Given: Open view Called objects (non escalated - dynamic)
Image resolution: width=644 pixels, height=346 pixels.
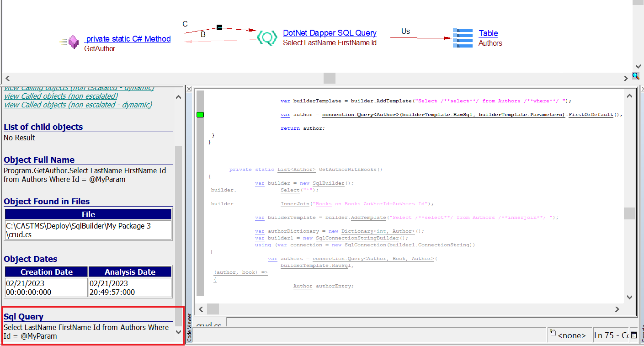Looking at the screenshot, I should (x=78, y=105).
